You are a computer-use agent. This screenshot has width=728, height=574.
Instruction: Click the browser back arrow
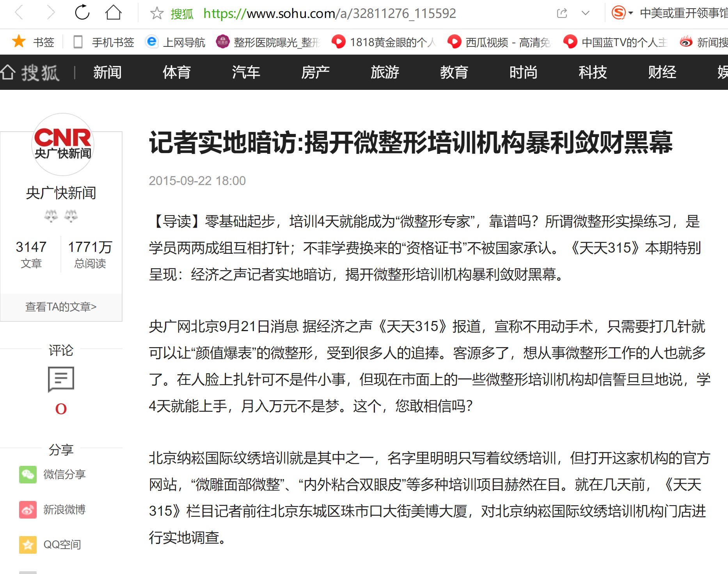tap(19, 13)
